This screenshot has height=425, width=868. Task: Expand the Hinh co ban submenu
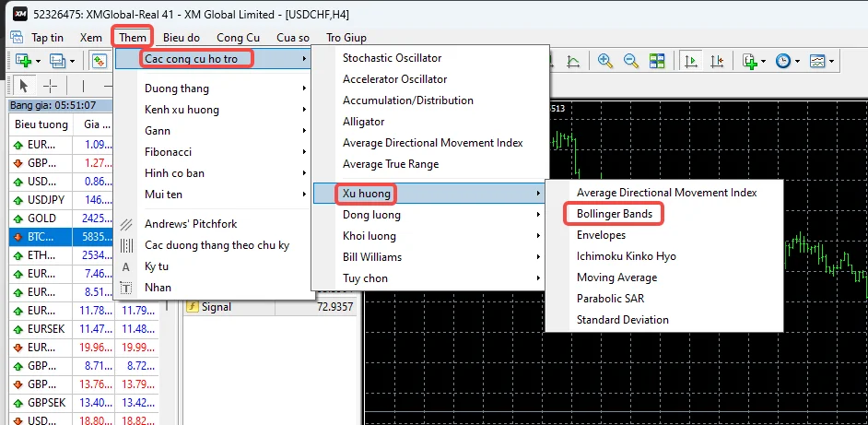213,173
